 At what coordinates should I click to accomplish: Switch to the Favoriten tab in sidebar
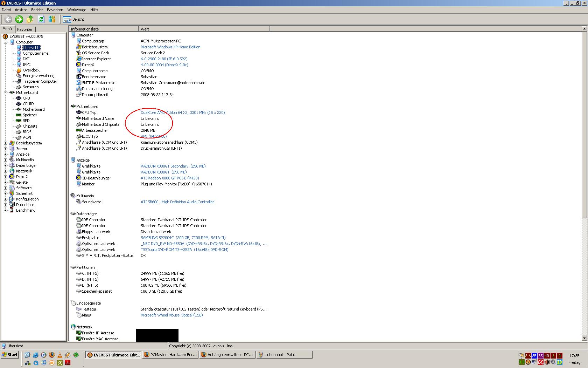25,29
